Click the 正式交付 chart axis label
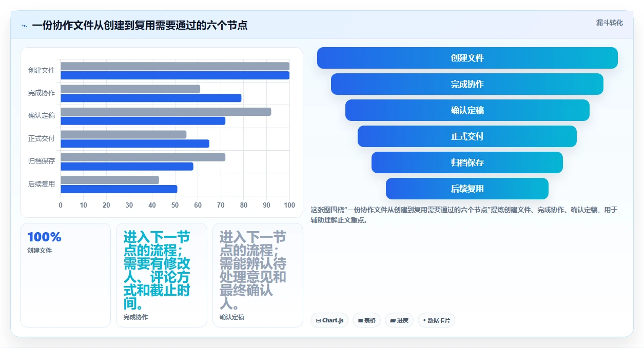Image resolution: width=644 pixels, height=348 pixels. tap(42, 139)
